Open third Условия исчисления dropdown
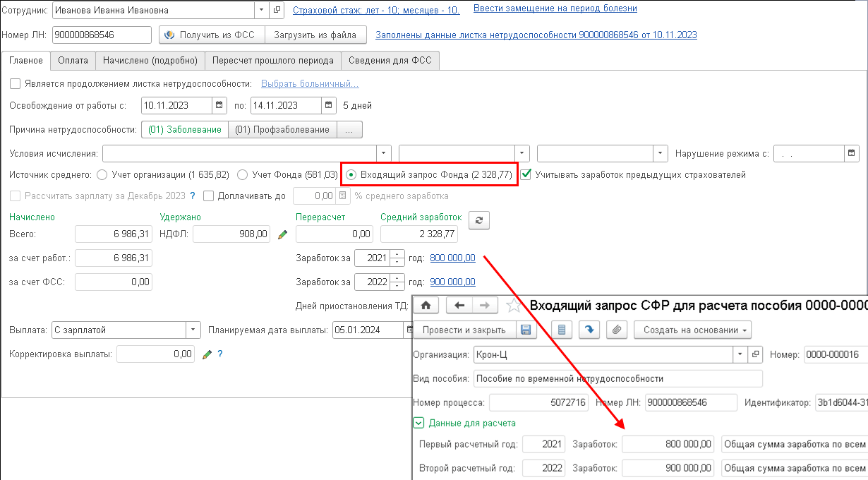The height and width of the screenshot is (480, 868). click(660, 153)
